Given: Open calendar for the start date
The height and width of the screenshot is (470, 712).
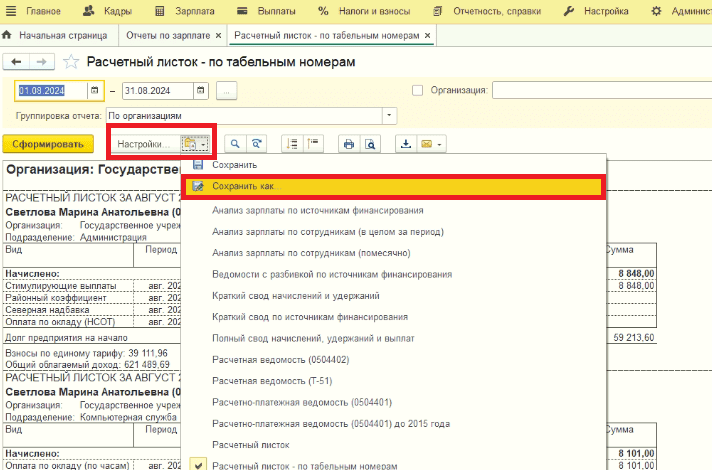Looking at the screenshot, I should click(95, 91).
